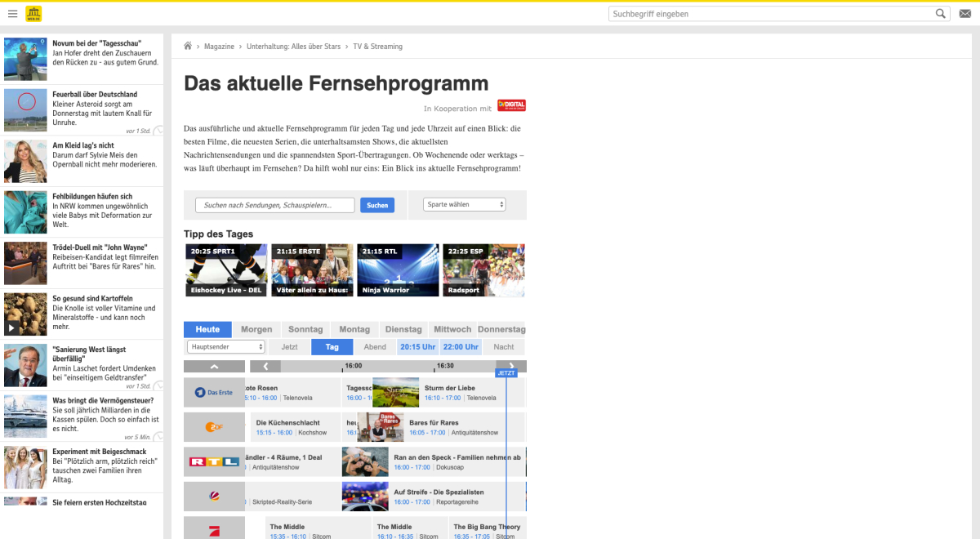980x539 pixels.
Task: Click the Magazine breadcrumb link
Action: [219, 47]
